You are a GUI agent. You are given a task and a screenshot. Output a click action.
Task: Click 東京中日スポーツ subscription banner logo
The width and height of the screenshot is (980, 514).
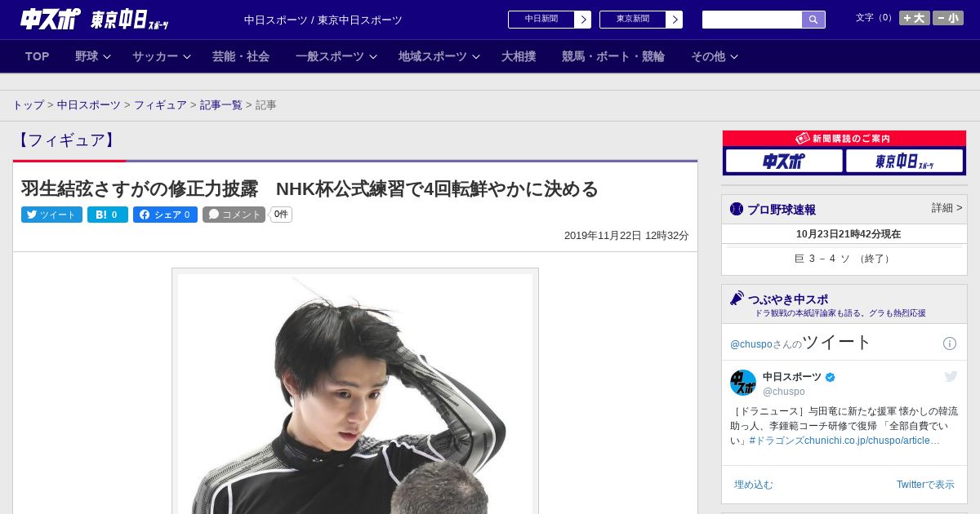(905, 161)
